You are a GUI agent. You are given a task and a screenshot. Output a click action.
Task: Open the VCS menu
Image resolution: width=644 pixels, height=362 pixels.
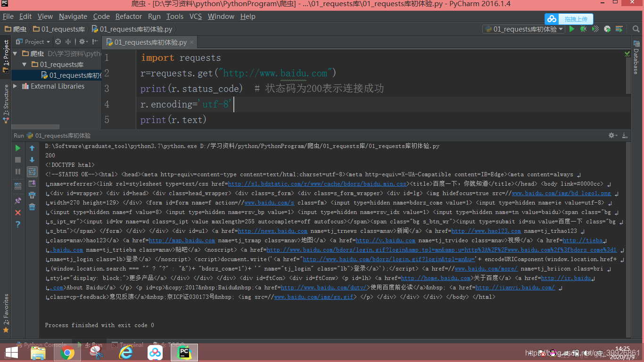click(196, 16)
